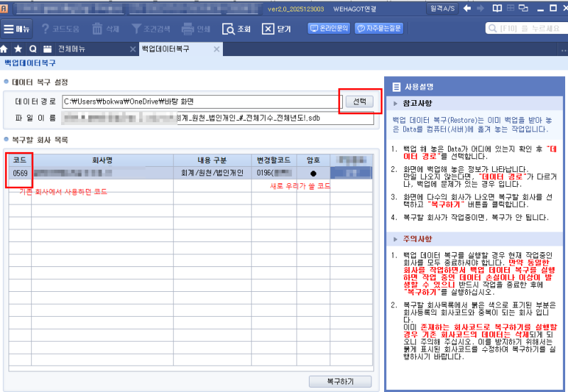Click the WEHAGO연결 label
Image resolution: width=568 pixels, height=392 pixels.
[354, 9]
